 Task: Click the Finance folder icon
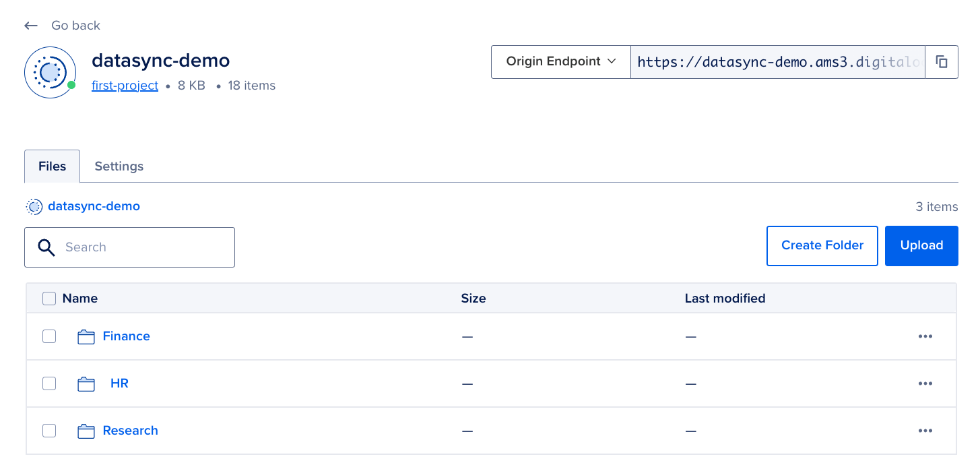pos(86,336)
